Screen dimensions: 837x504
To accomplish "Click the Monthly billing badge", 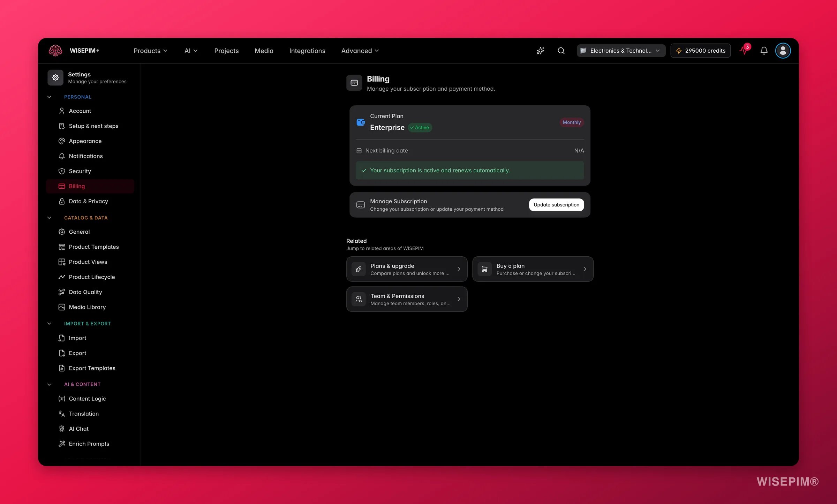I will [x=572, y=122].
